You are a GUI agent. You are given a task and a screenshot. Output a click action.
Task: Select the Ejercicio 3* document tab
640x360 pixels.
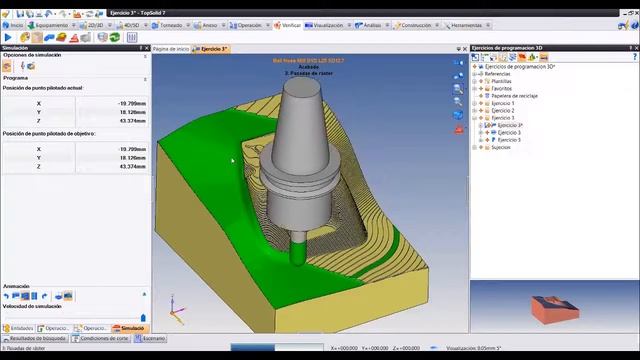pyautogui.click(x=211, y=49)
